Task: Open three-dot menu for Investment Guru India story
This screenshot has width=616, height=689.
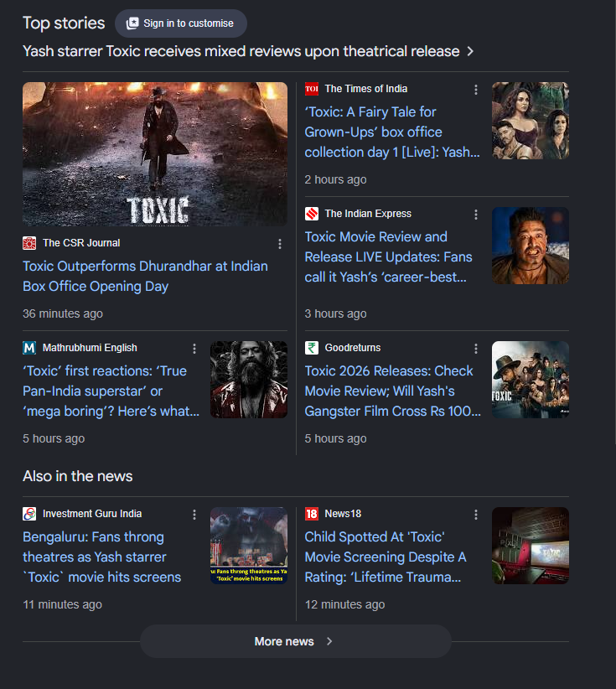Action: (x=194, y=515)
